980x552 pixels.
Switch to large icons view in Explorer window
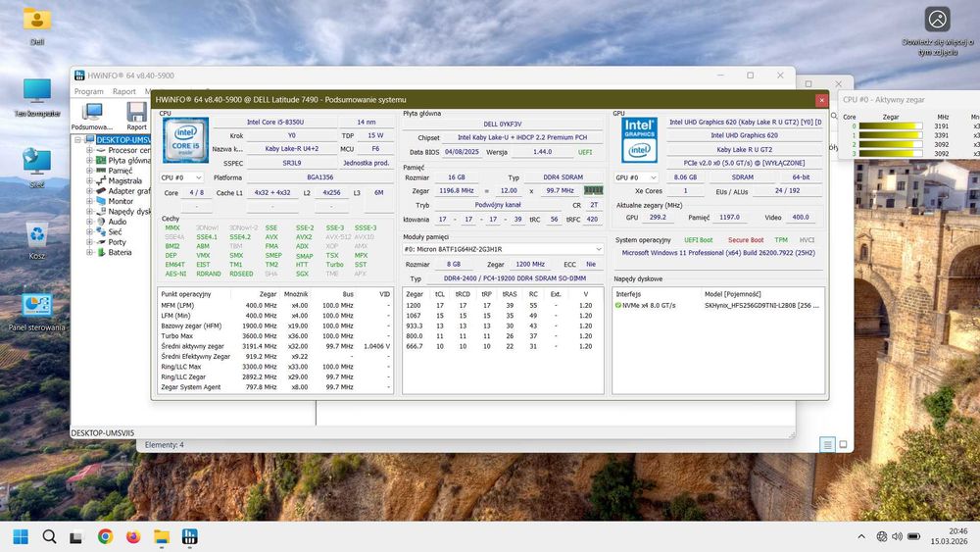point(843,444)
